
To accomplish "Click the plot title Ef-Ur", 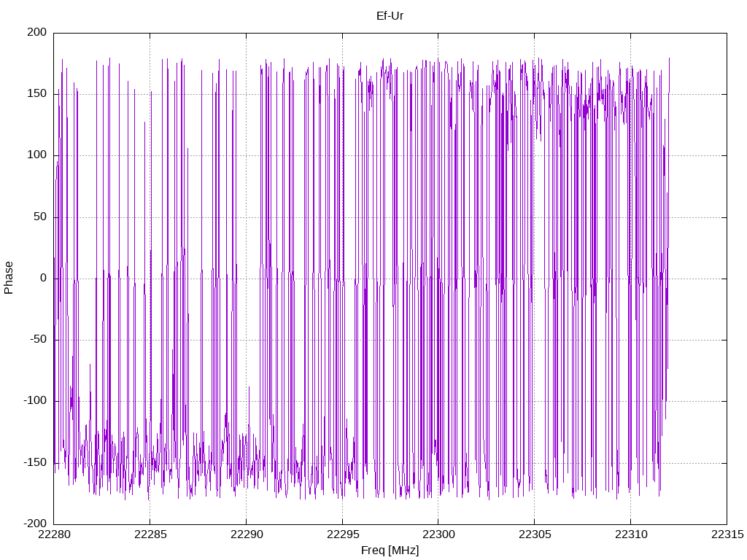I will click(x=390, y=16).
